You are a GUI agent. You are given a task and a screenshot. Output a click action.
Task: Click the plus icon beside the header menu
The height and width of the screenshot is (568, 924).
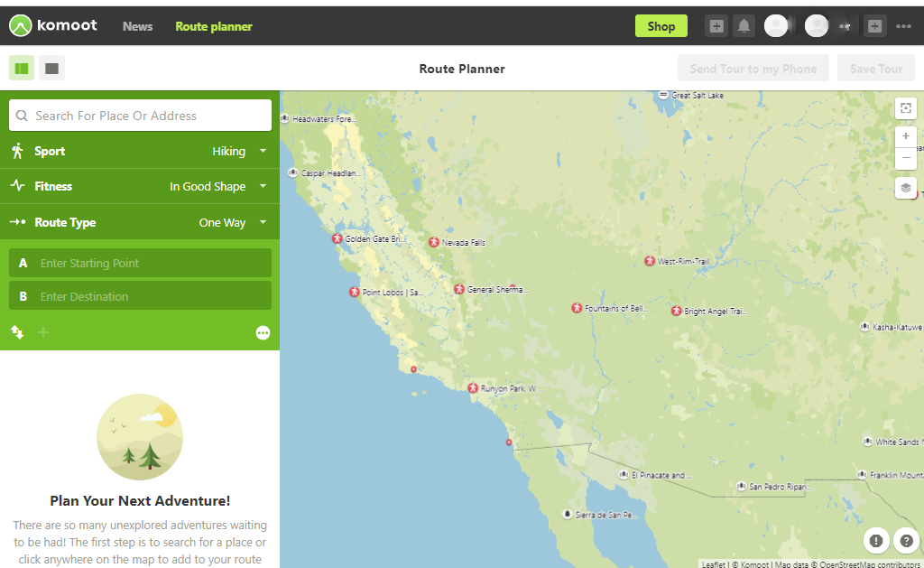[x=874, y=26]
